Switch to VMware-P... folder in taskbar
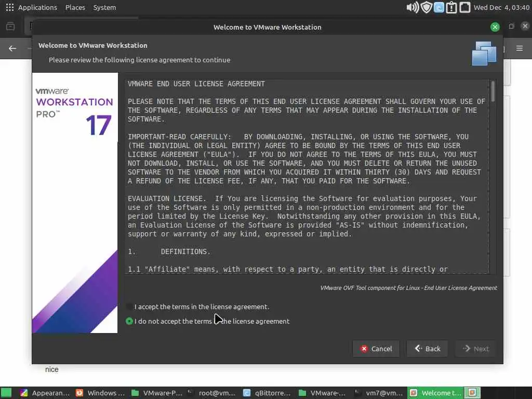Viewport: 532px width, 399px height. pos(157,393)
